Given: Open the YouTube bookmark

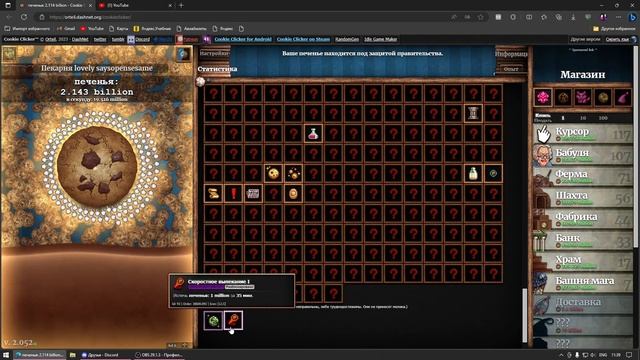Looking at the screenshot, I should (92, 29).
